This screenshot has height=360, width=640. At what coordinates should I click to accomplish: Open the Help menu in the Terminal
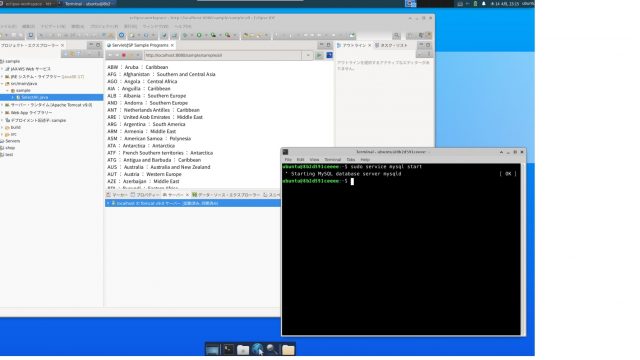pos(365,160)
